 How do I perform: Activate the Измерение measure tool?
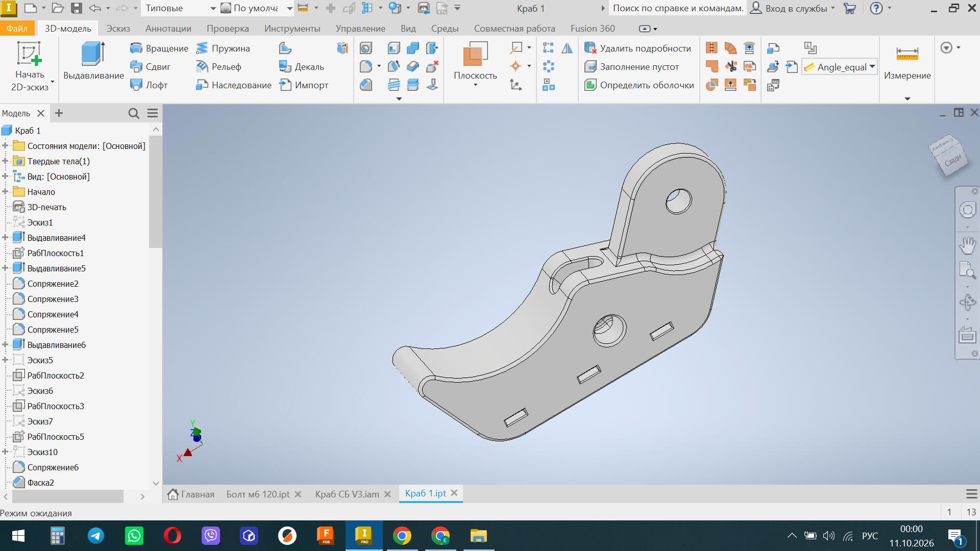(907, 64)
